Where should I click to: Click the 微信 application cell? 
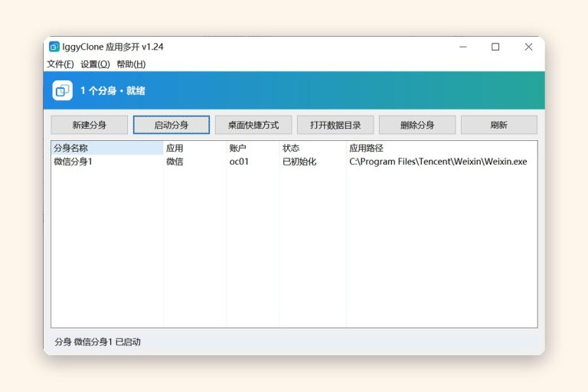click(x=175, y=162)
